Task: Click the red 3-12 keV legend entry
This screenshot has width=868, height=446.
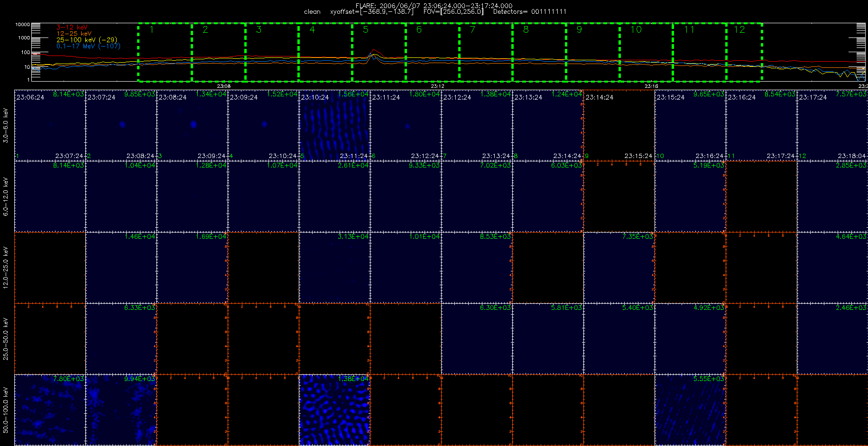Action: click(x=72, y=28)
